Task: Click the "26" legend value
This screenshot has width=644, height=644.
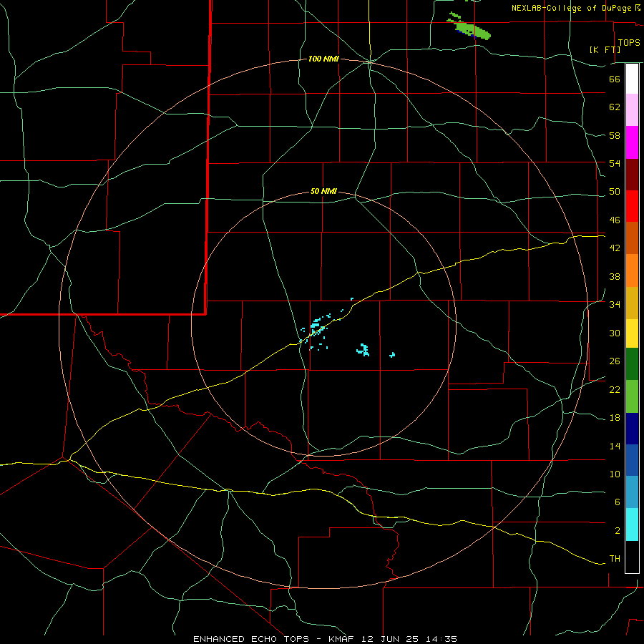Action: click(615, 361)
